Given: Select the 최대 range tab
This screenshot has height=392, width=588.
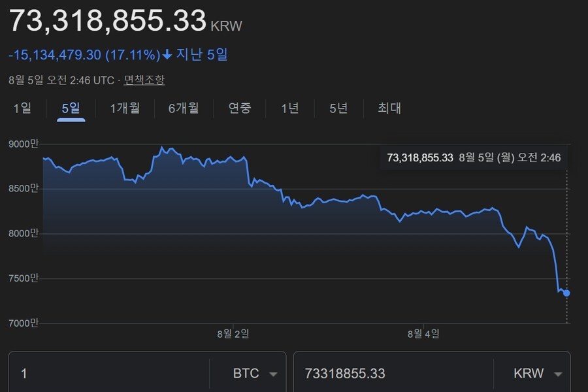Looking at the screenshot, I should point(389,108).
